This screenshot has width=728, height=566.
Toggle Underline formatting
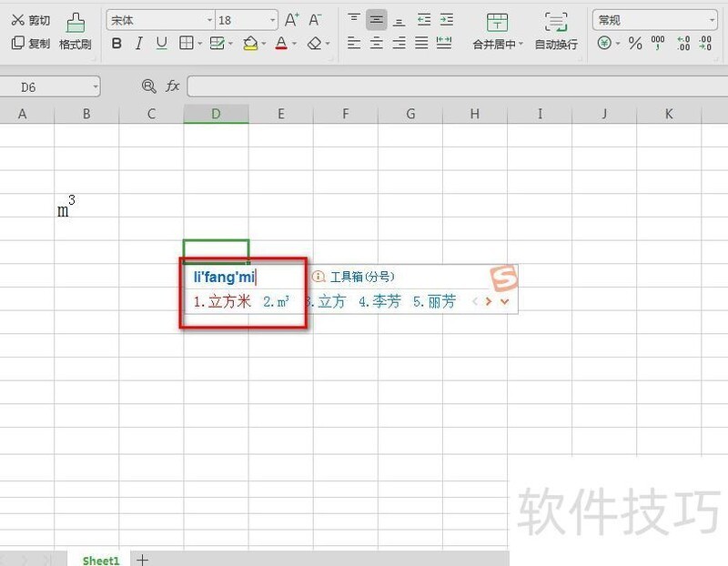click(x=162, y=44)
